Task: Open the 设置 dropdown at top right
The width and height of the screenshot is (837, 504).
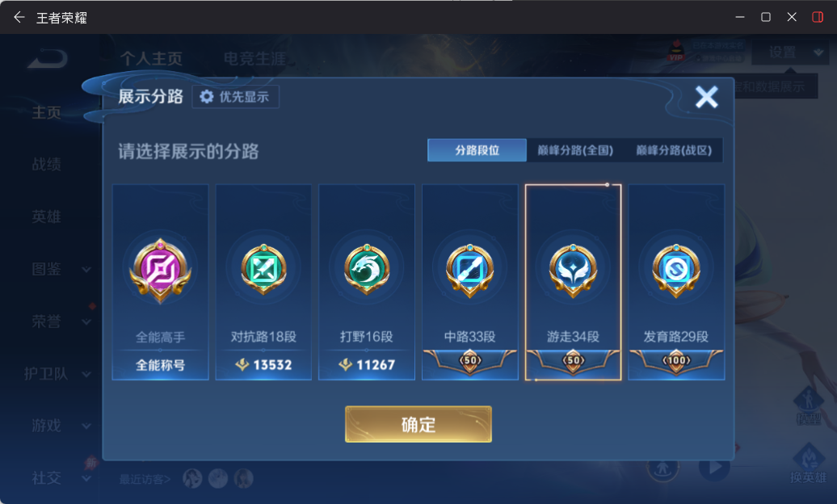Action: click(x=792, y=52)
